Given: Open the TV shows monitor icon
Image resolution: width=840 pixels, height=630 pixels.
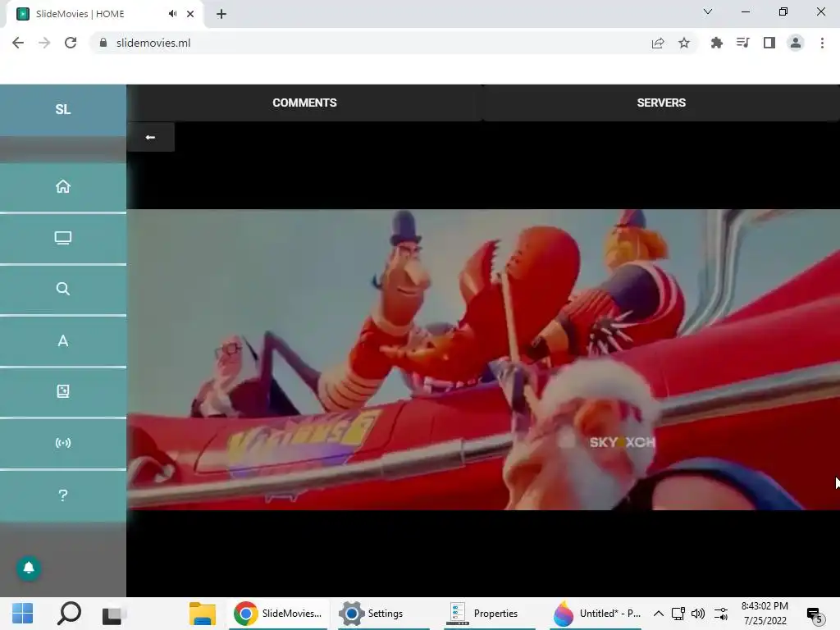Looking at the screenshot, I should [62, 238].
